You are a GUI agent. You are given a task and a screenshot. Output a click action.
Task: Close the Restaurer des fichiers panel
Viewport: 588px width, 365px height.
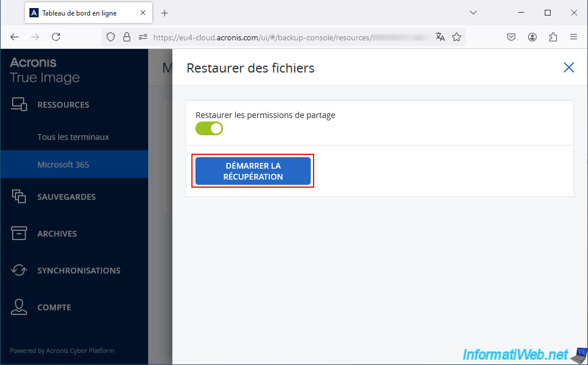[568, 67]
